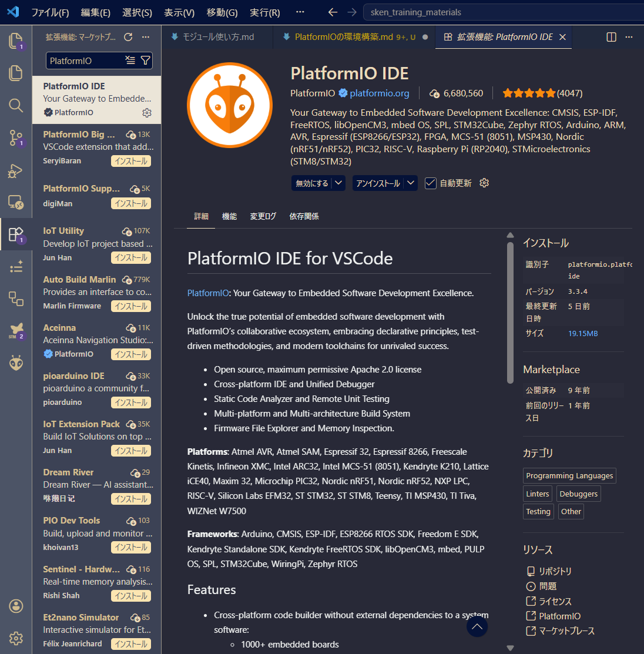Open the menu bar overflow ellipsis

[x=300, y=12]
